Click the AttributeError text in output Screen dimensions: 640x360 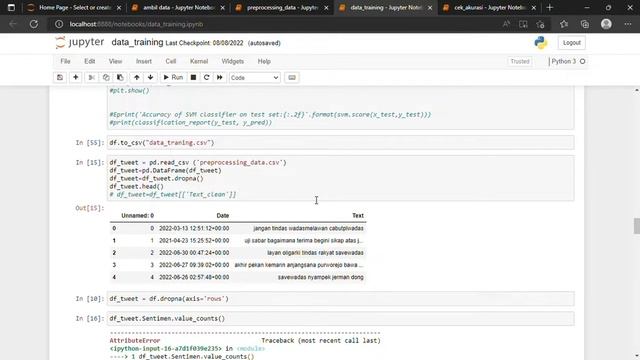coord(135,340)
